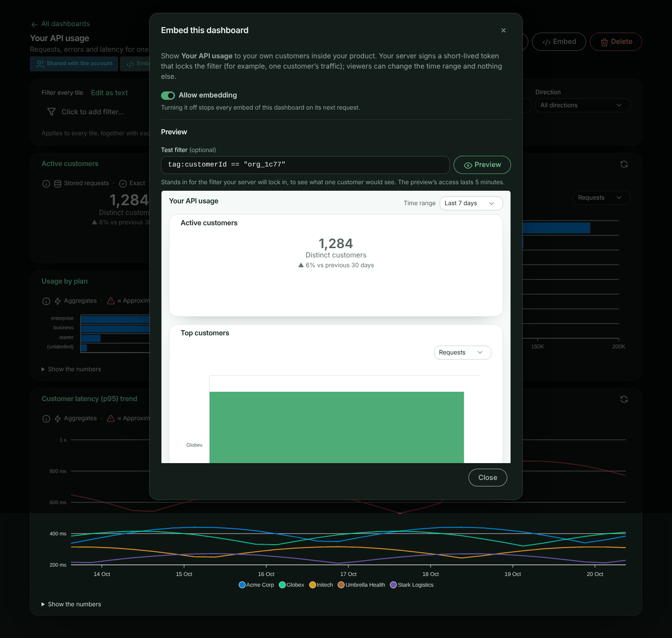This screenshot has width=672, height=638.
Task: Click the Active customers title behind the dialog
Action: (x=70, y=164)
